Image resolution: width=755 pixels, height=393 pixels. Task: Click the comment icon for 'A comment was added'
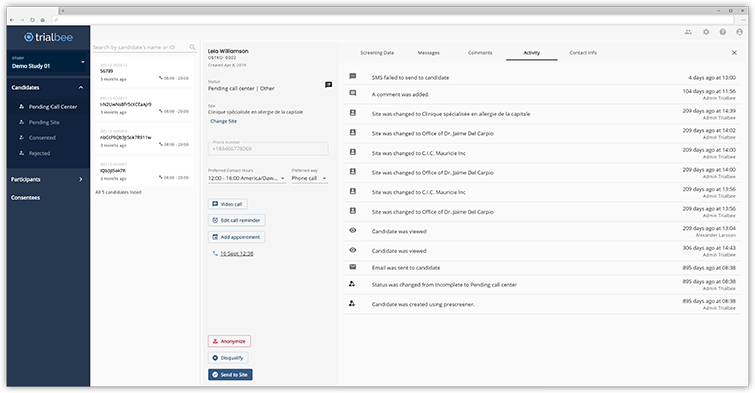click(x=352, y=93)
